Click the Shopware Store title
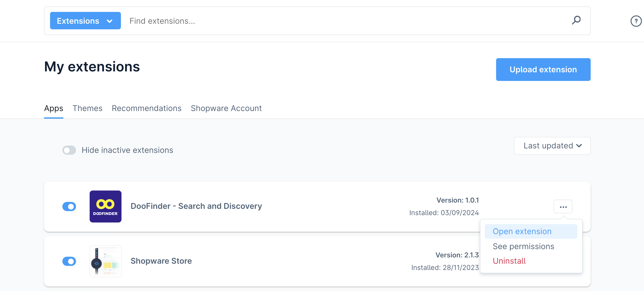The image size is (644, 291). pos(161,261)
